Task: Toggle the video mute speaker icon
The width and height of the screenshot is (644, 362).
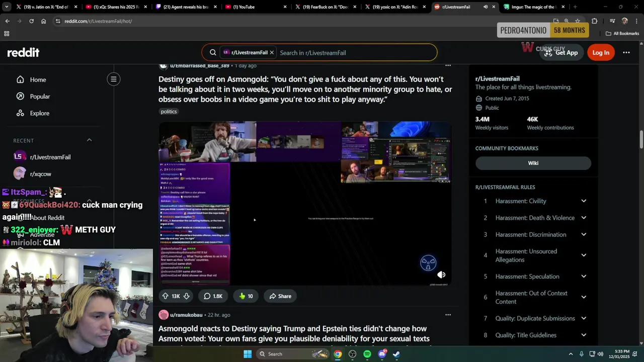Action: tap(441, 275)
